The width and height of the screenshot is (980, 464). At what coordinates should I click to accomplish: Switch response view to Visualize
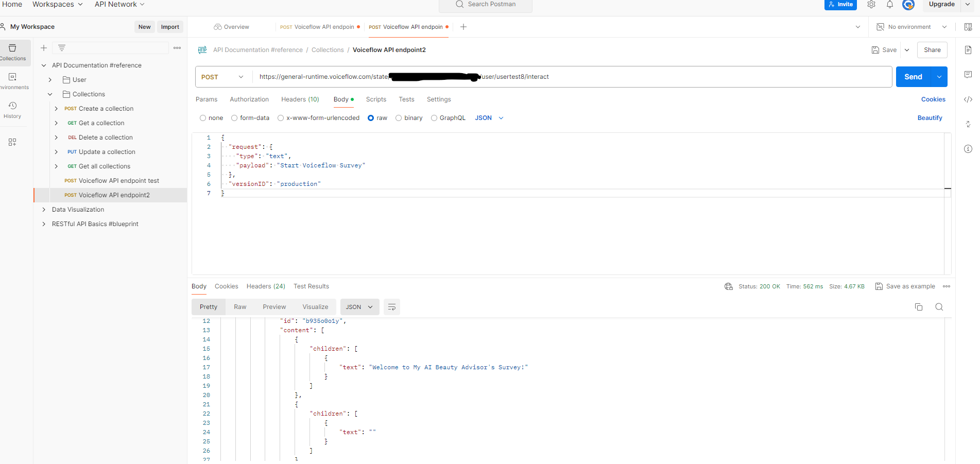point(315,307)
